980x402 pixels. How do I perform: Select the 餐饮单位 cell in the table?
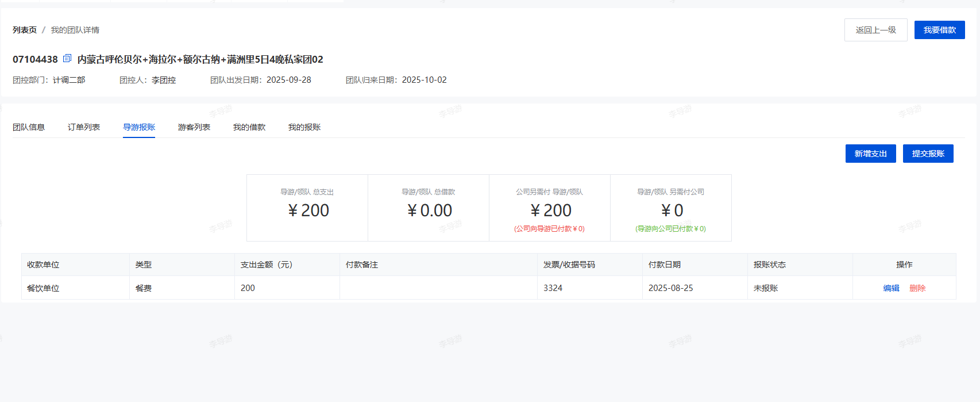click(44, 288)
